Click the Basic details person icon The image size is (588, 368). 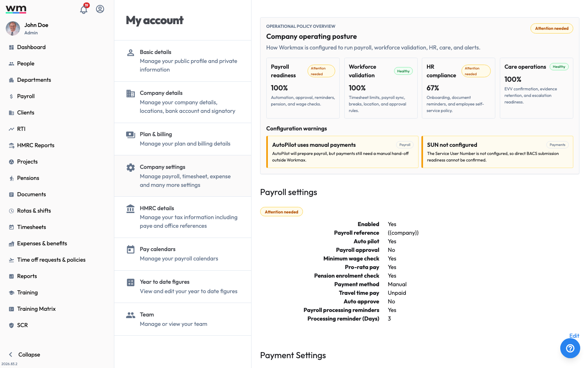tap(131, 52)
